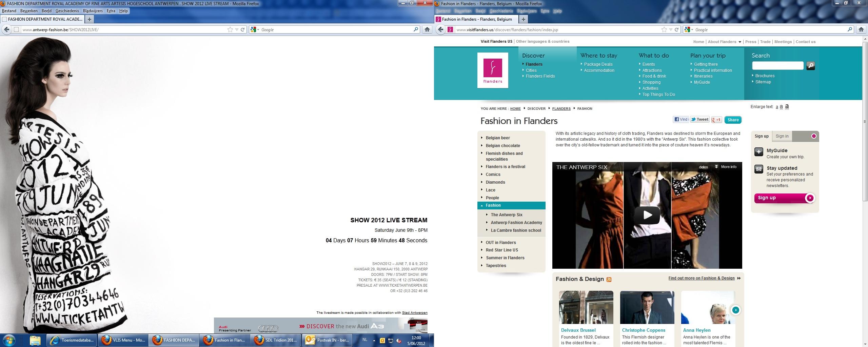Click right window vertical scrollbar thumb

pos(865,122)
